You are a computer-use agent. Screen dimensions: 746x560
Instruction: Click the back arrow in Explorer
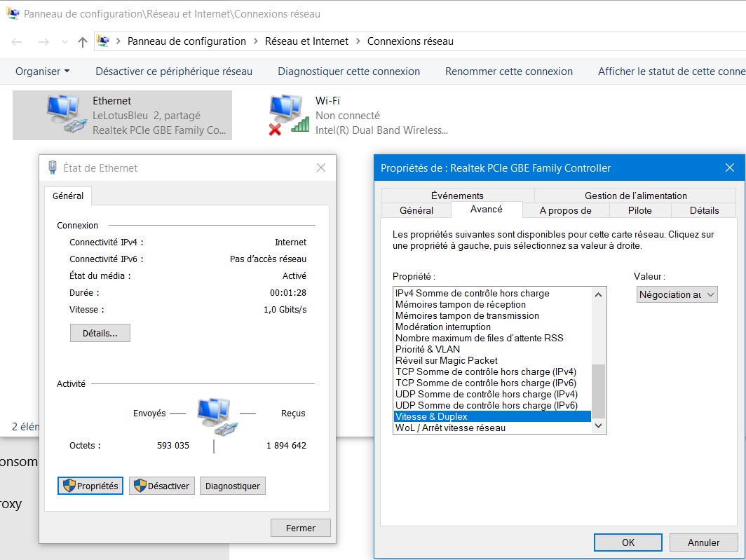click(x=17, y=42)
